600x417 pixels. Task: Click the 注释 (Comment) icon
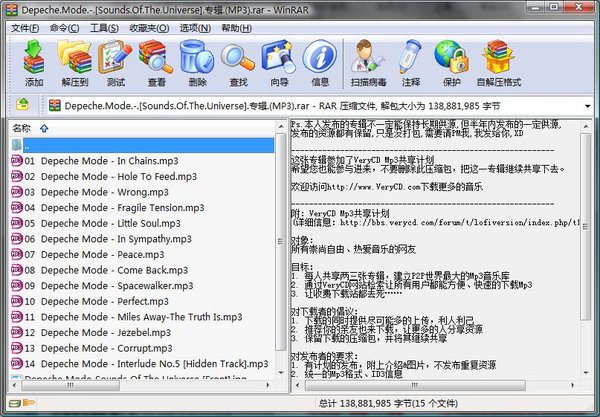coord(410,57)
